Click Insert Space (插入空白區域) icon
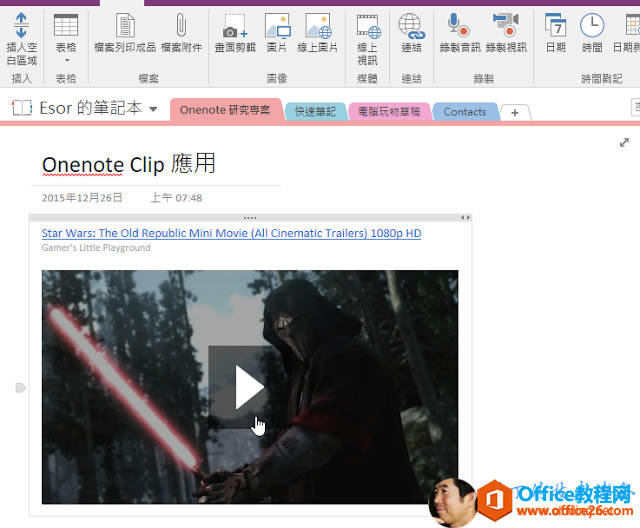640x528 pixels. tap(21, 25)
